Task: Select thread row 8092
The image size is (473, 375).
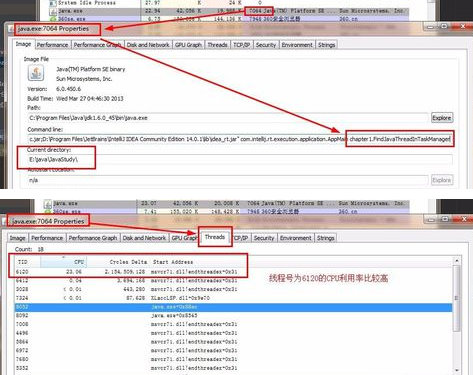Action: click(x=233, y=315)
